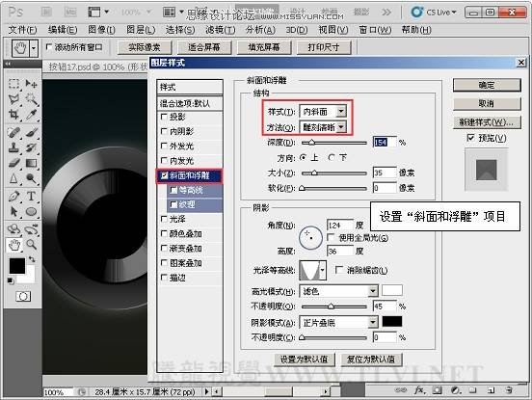532x400 pixels.
Task: Click the highlight color white swatch
Action: pyautogui.click(x=392, y=291)
